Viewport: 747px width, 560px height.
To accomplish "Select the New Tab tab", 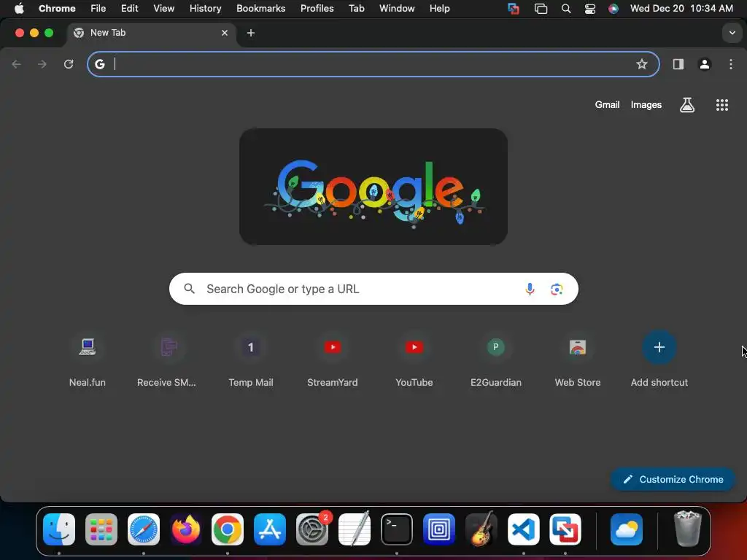I will point(150,33).
